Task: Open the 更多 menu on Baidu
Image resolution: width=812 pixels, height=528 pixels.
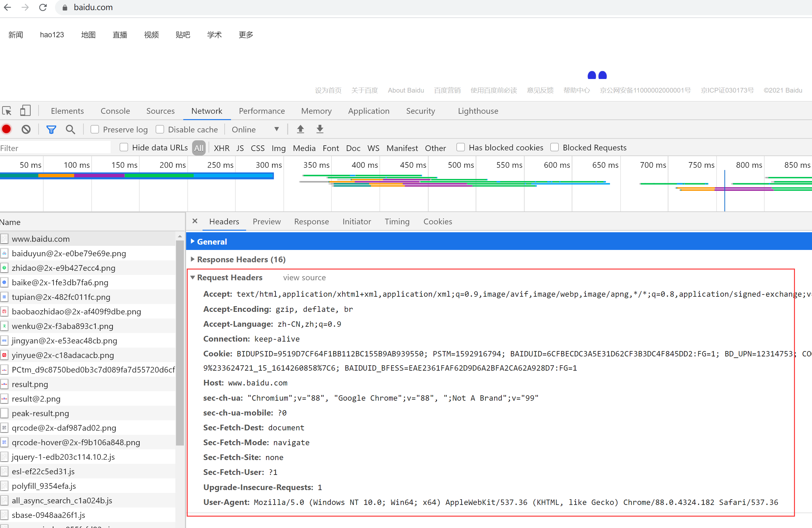Action: [246, 35]
